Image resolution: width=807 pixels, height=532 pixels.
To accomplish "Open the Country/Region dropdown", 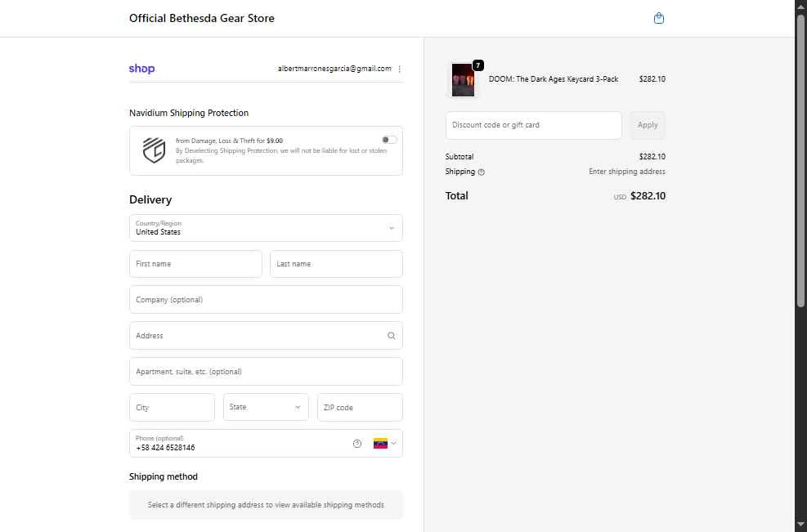I will pyautogui.click(x=266, y=228).
